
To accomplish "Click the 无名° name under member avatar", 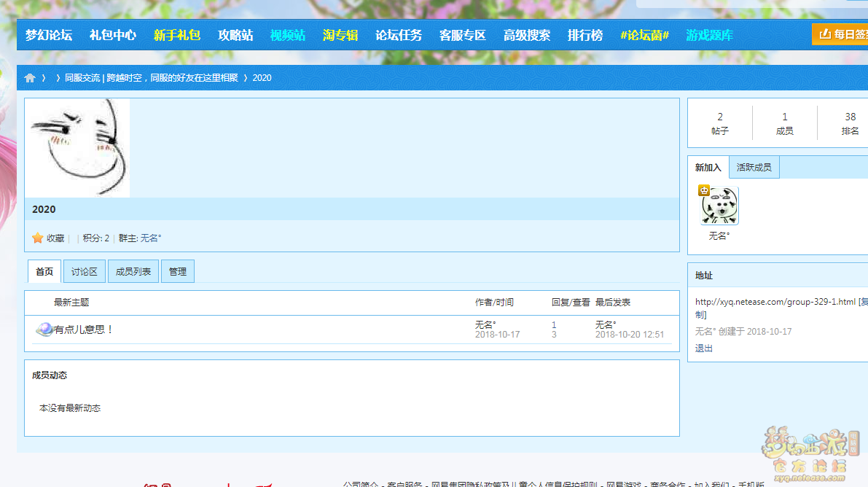I will coord(719,236).
